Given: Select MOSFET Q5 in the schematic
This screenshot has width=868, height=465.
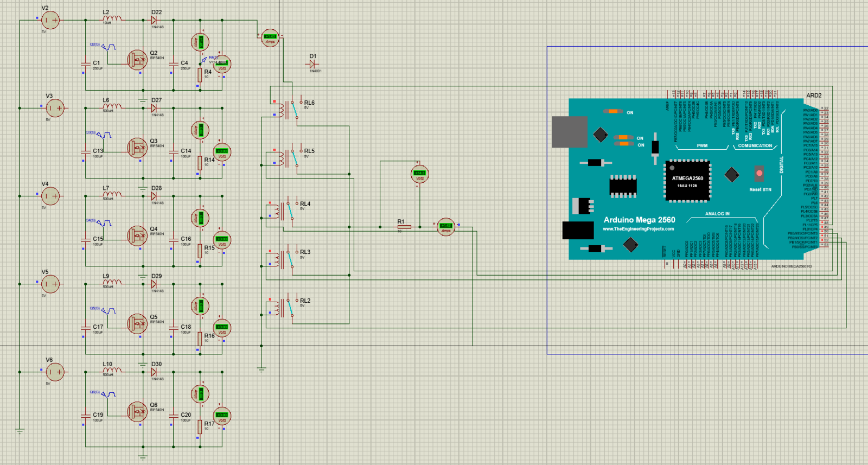Looking at the screenshot, I should coord(137,323).
